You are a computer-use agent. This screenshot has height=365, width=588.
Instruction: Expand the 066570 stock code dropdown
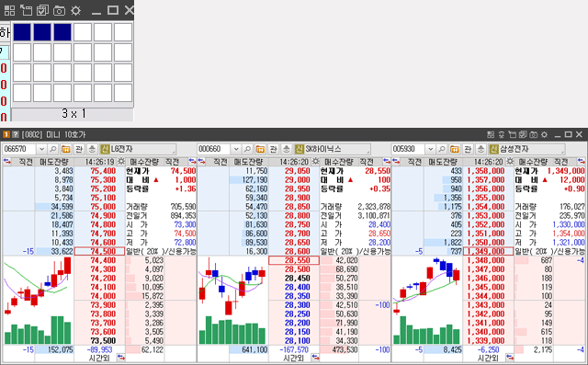click(x=41, y=149)
